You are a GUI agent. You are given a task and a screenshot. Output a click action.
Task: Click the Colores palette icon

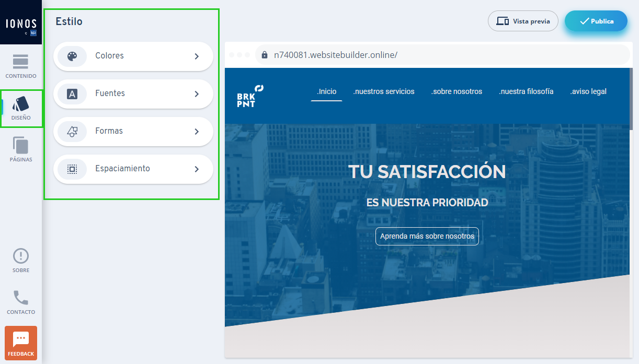[72, 56]
